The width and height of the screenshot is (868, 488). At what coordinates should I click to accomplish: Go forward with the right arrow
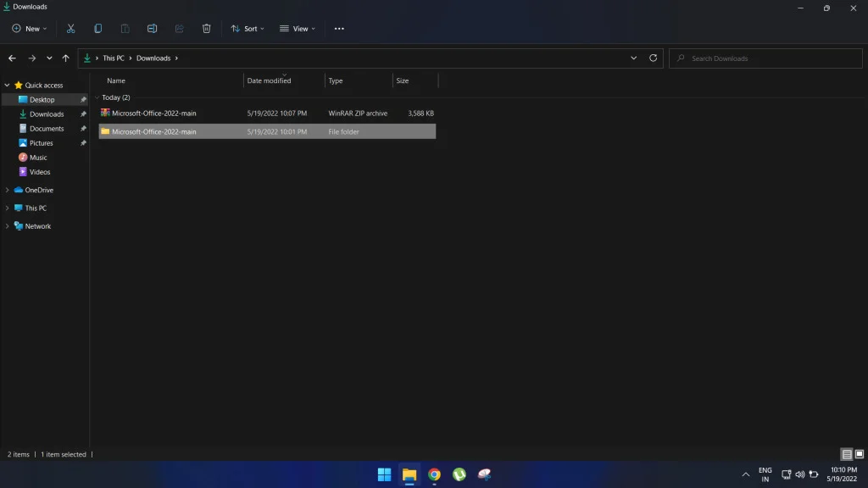point(32,58)
